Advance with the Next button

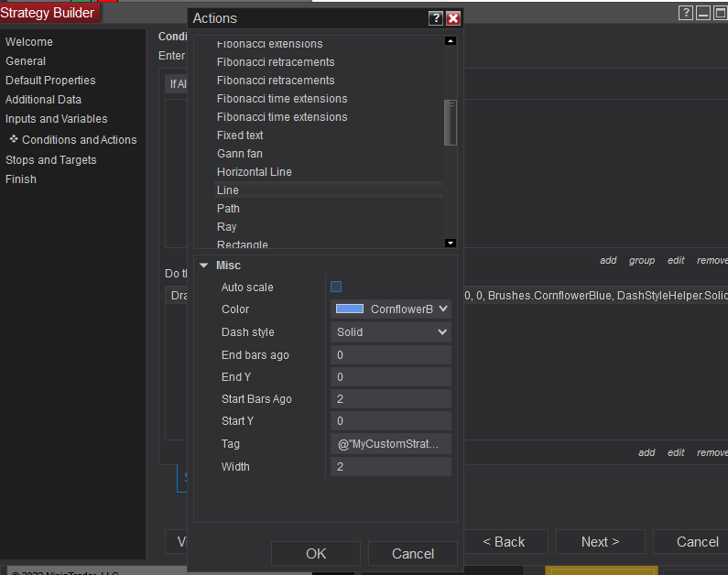pyautogui.click(x=601, y=542)
